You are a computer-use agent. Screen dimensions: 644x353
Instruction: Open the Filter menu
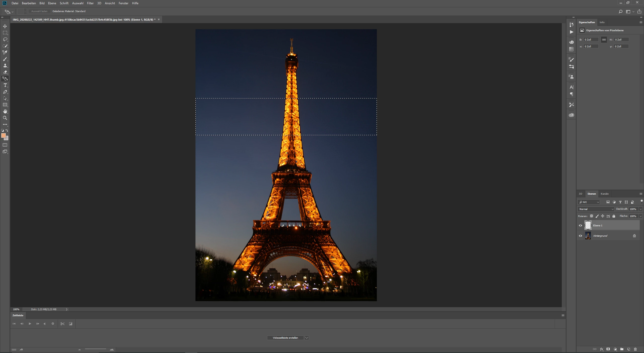point(90,3)
